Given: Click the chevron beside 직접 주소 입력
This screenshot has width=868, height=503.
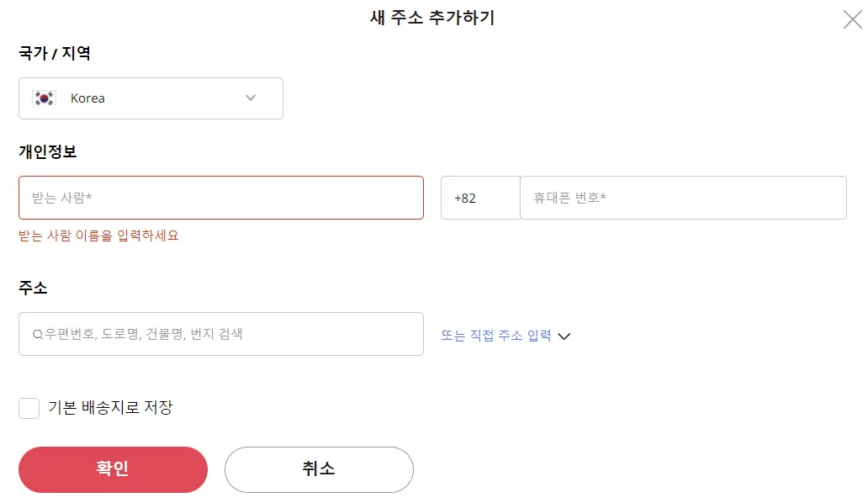Looking at the screenshot, I should pyautogui.click(x=564, y=336).
